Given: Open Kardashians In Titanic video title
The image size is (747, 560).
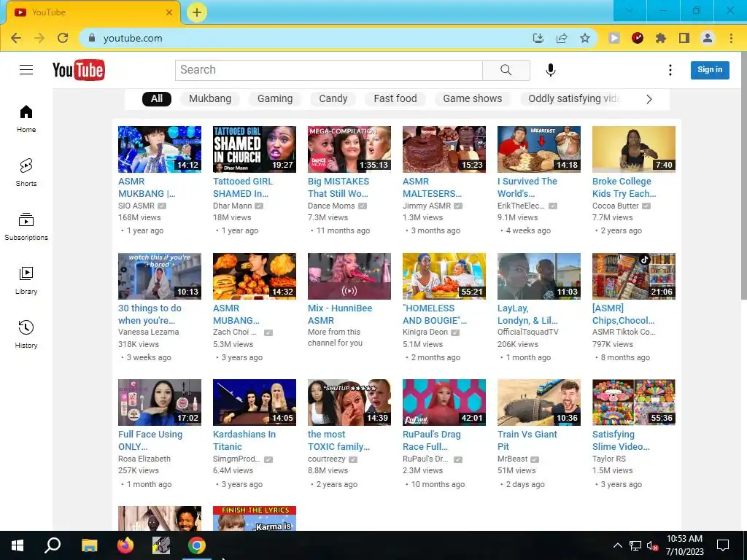Looking at the screenshot, I should tap(244, 440).
